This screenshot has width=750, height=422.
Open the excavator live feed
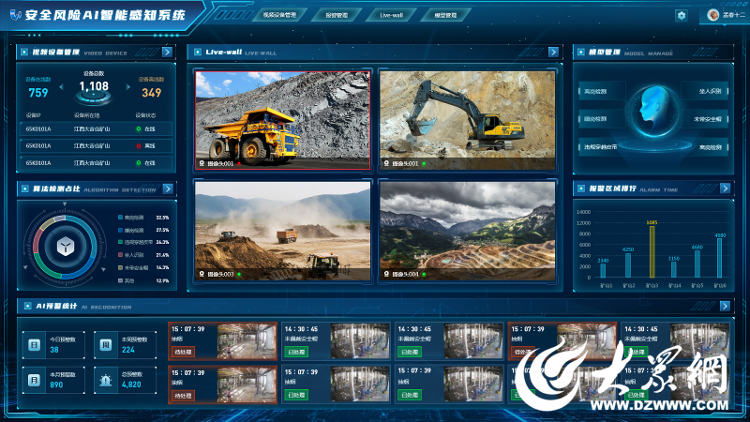point(467,120)
